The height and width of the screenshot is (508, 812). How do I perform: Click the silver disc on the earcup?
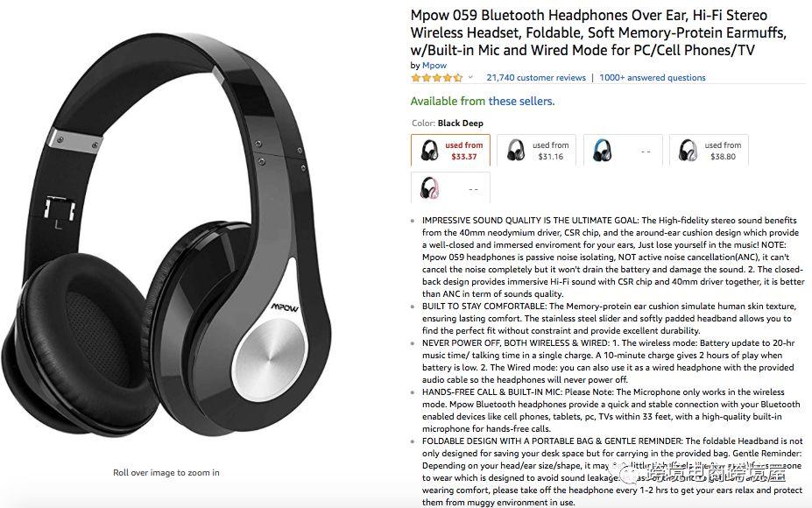click(x=269, y=359)
